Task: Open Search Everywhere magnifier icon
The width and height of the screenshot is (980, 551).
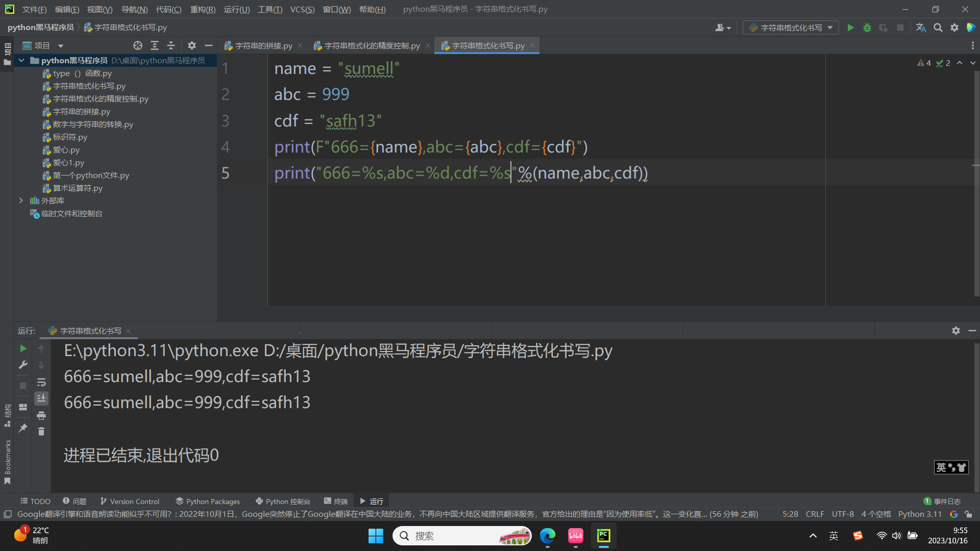Action: 938,28
